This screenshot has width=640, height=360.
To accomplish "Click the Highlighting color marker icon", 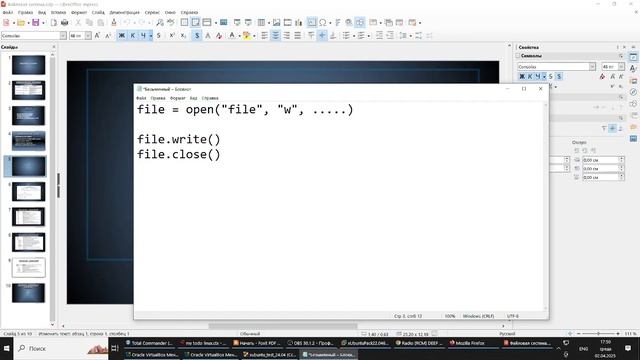I will tap(247, 36).
